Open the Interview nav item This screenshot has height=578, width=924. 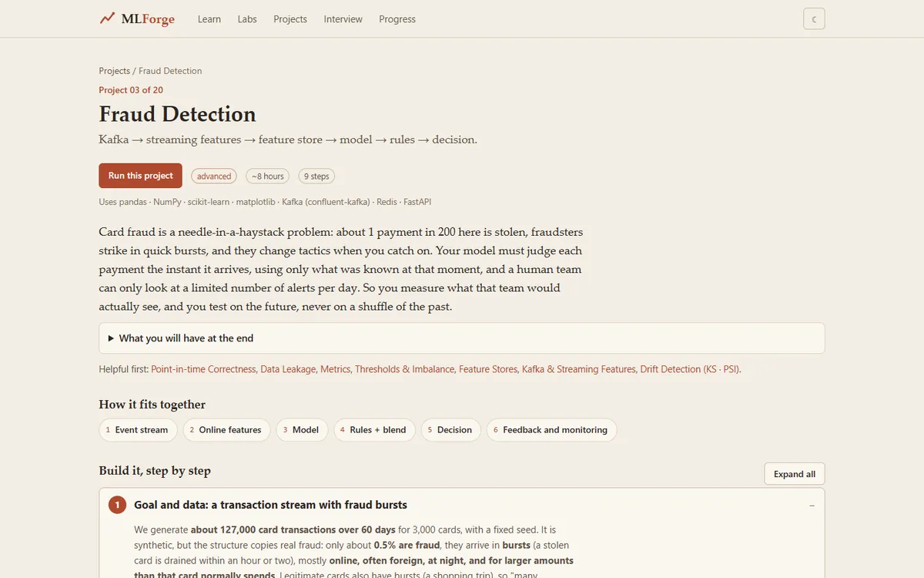click(x=343, y=19)
